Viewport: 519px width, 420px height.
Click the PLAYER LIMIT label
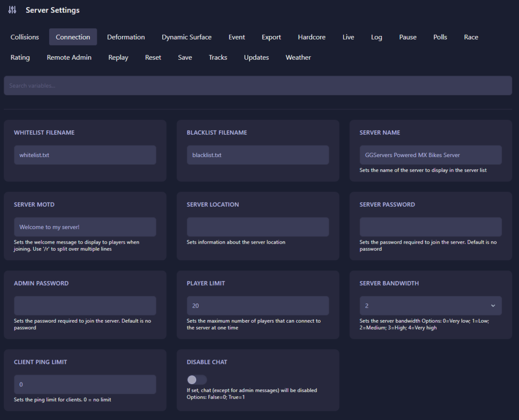(206, 283)
